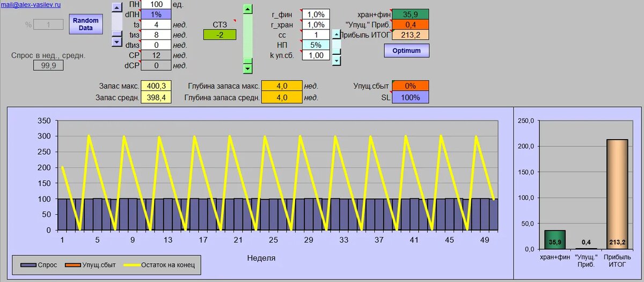The image size is (644, 282).
Task: Click the orange Упущ.сбыт cell 0%
Action: 411,85
